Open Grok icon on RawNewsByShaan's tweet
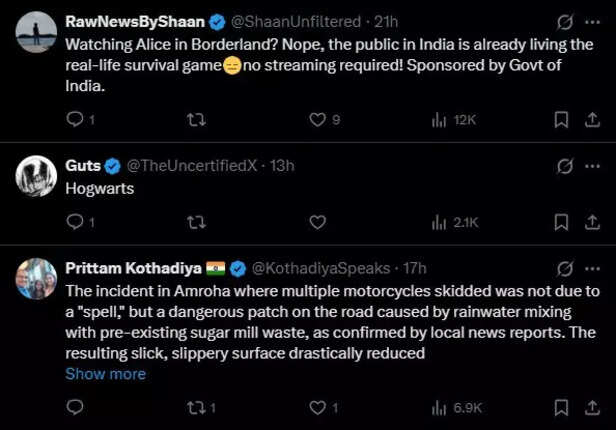 [x=564, y=21]
